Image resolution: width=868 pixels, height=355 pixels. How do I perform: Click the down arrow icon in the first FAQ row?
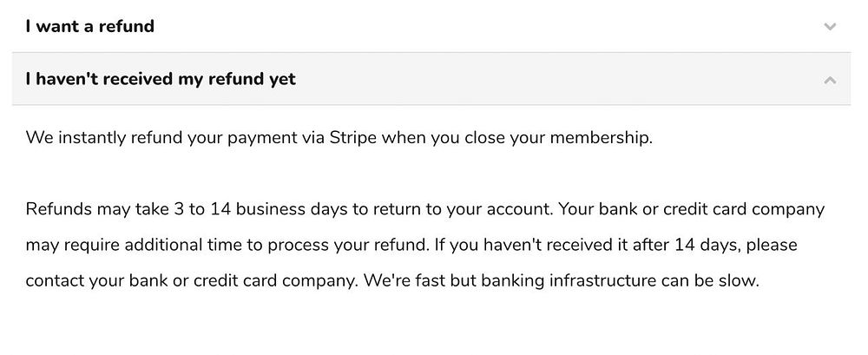[830, 27]
